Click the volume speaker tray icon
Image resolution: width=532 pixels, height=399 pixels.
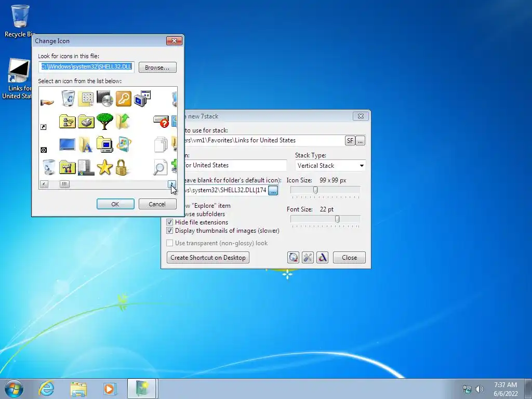(x=480, y=389)
